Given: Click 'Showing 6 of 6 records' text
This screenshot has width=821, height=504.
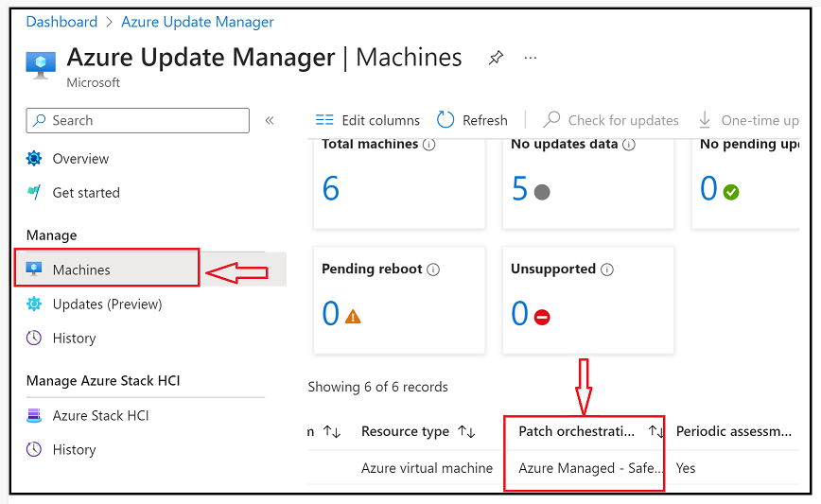Looking at the screenshot, I should pyautogui.click(x=378, y=387).
